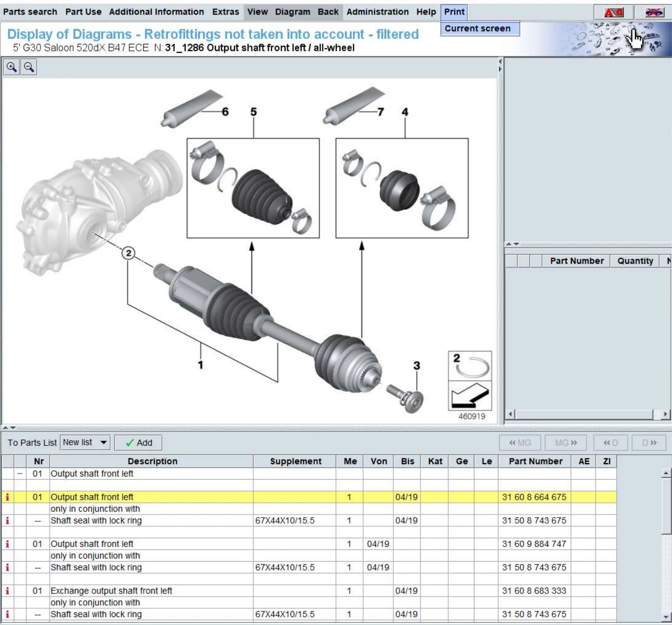Click the UK flag car icon button

click(x=653, y=12)
